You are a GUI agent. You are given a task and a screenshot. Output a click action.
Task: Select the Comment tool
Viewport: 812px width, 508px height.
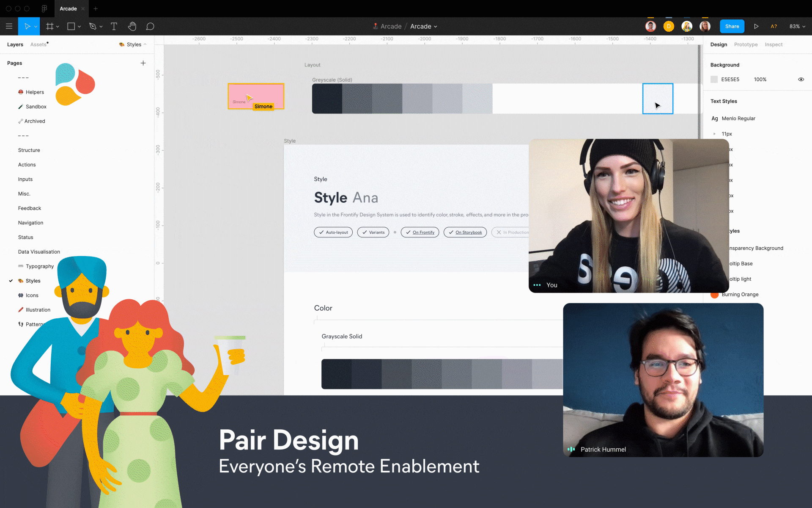click(x=150, y=26)
